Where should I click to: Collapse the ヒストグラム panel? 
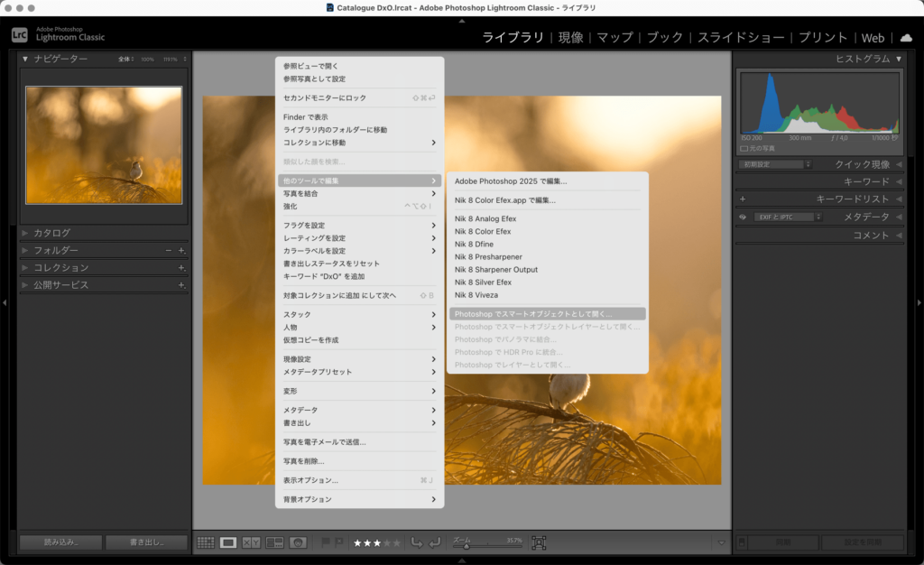point(899,59)
